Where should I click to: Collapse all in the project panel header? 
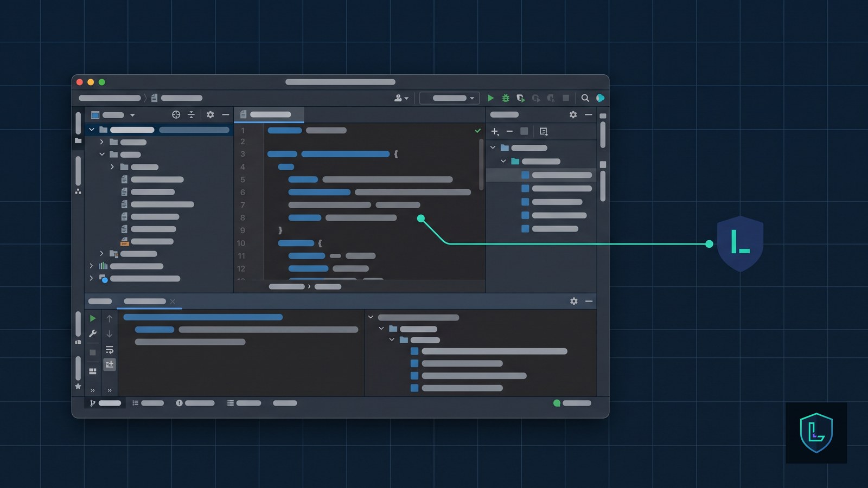[191, 114]
